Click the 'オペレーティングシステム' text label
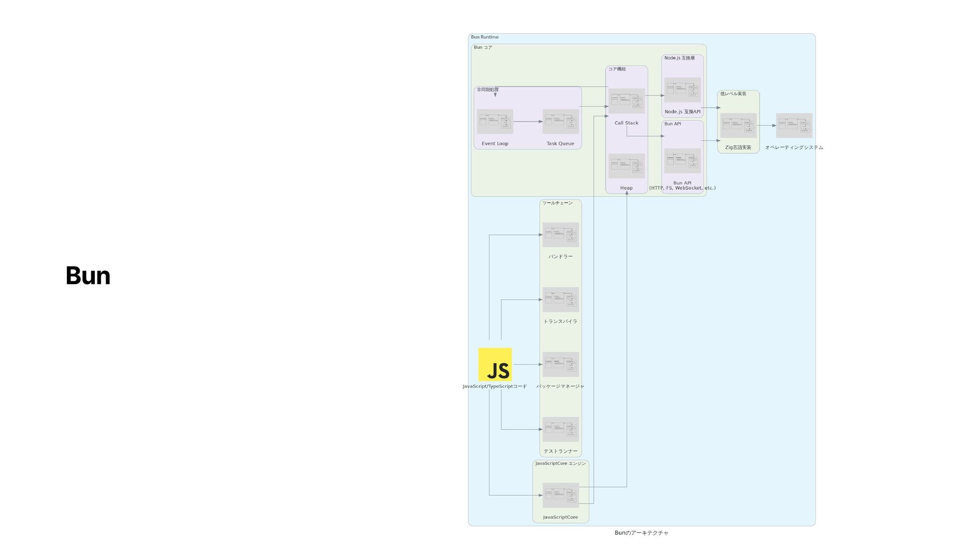This screenshot has width=980, height=551. [794, 147]
